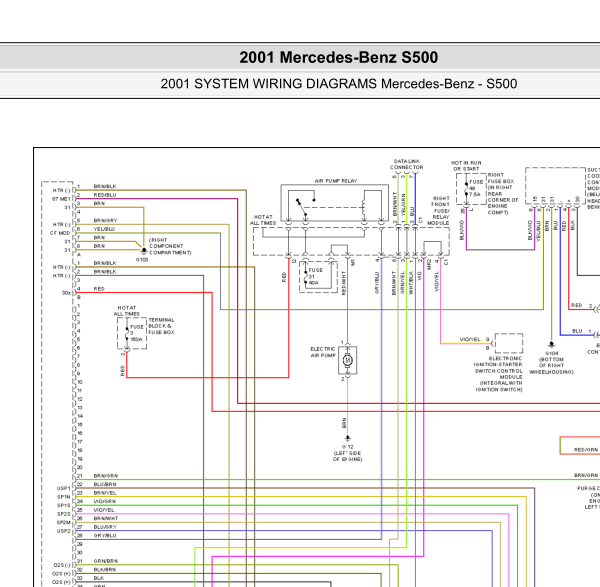
Task: Click the Fuse 31 40A fuse symbol
Action: point(305,277)
